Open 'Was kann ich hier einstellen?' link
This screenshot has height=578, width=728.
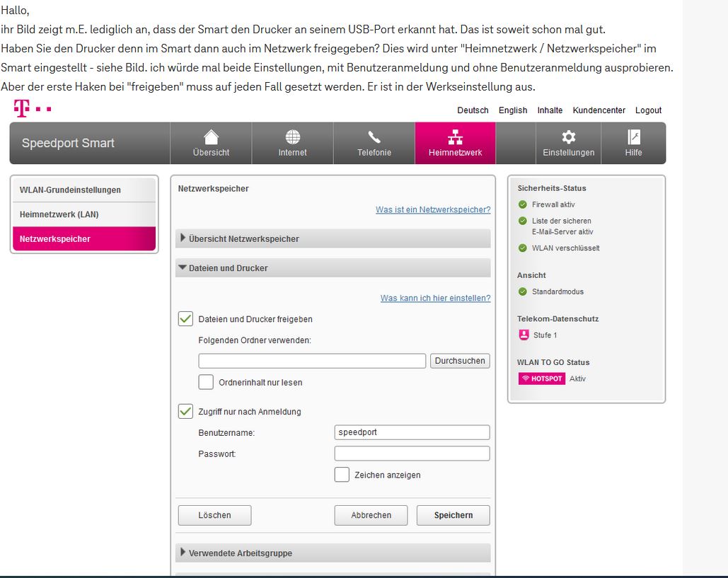[x=436, y=298]
